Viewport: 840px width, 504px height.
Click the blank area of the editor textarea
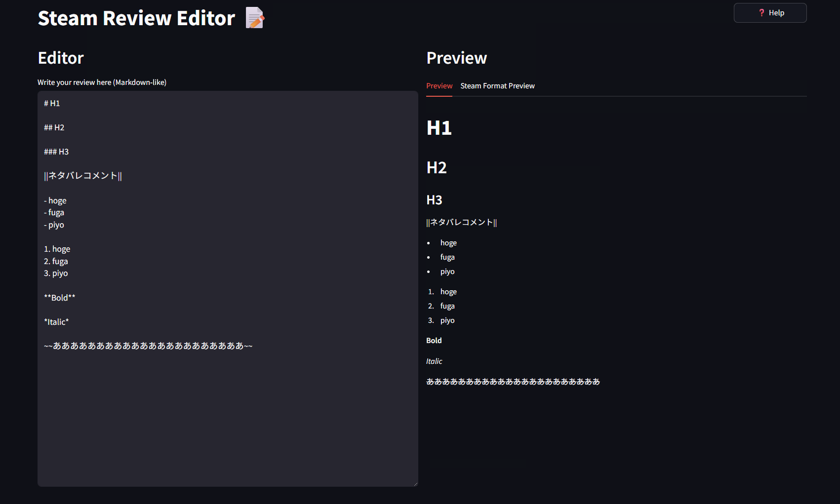click(227, 420)
